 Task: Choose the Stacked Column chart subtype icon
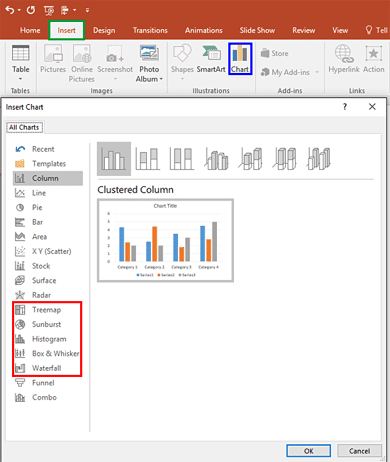pos(148,159)
